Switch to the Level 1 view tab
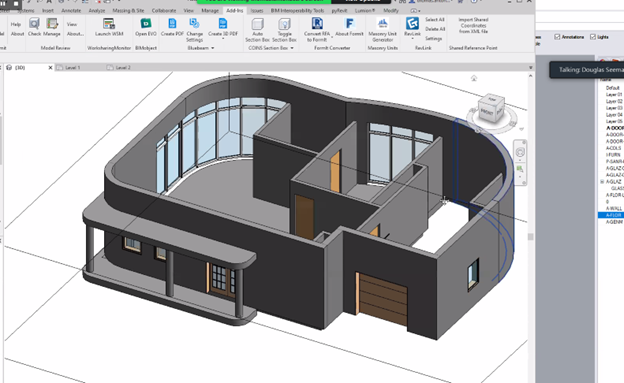Viewport: 624px width, 383px height. tap(72, 68)
